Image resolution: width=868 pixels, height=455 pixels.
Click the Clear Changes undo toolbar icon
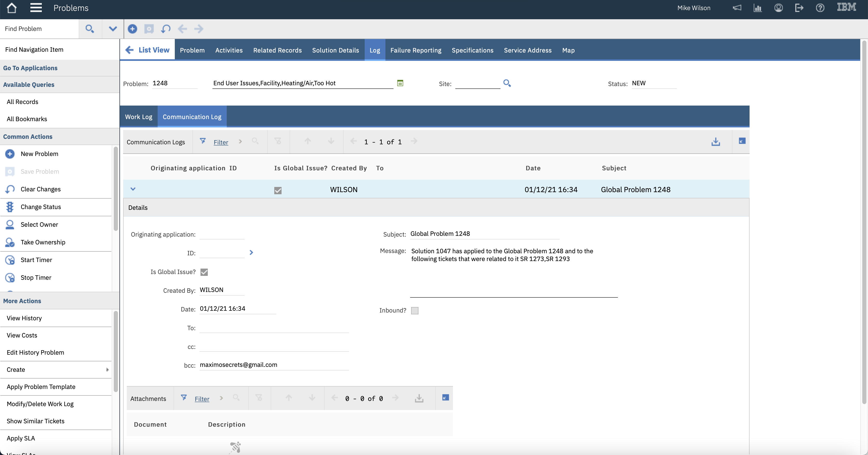pos(165,29)
